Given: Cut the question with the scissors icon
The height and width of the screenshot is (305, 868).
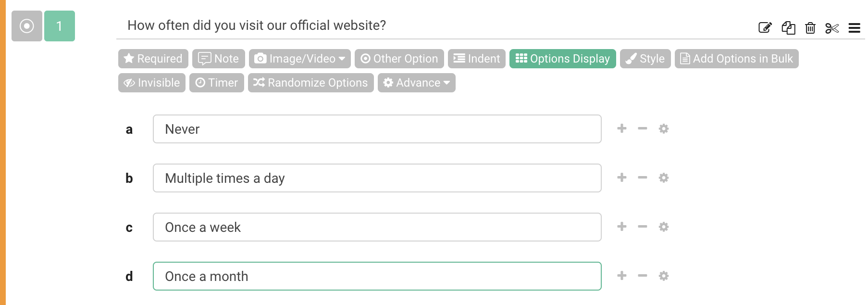Looking at the screenshot, I should (x=832, y=27).
